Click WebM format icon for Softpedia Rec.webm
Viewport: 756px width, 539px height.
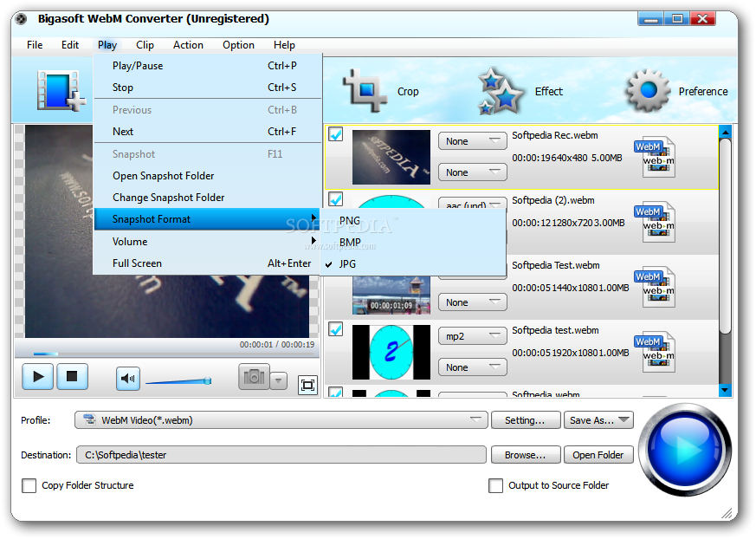pyautogui.click(x=655, y=157)
